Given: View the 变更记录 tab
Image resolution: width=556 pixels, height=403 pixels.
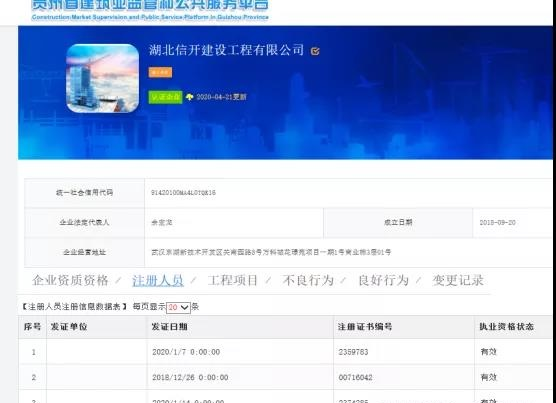Looking at the screenshot, I should 458,280.
